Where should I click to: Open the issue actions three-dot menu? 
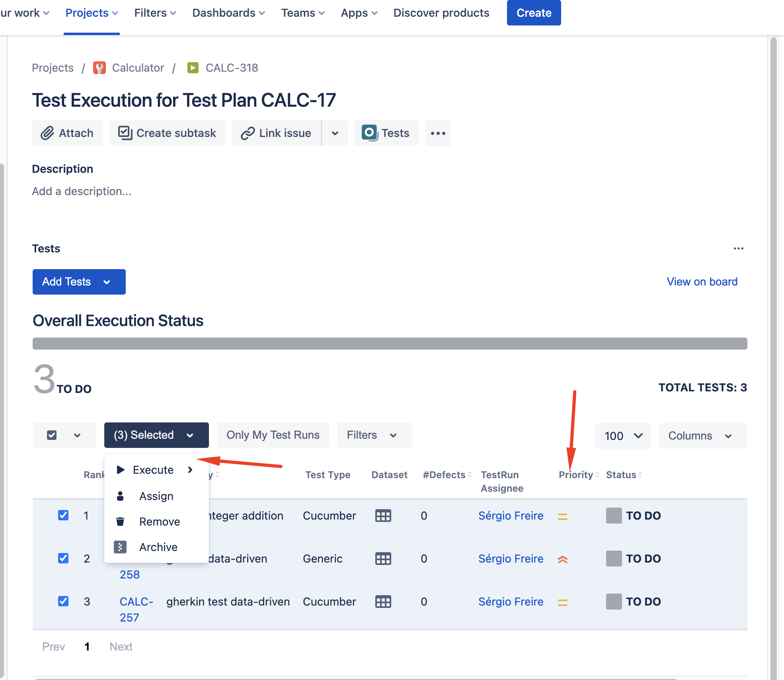(x=438, y=133)
